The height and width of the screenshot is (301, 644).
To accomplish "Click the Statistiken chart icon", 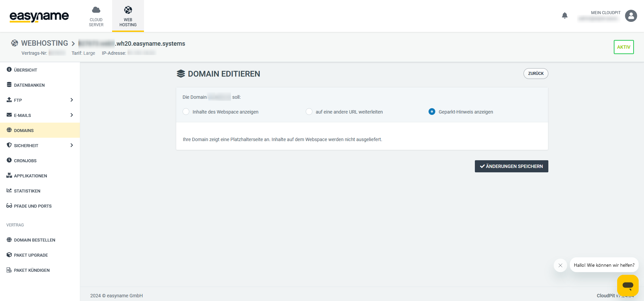I will pos(9,190).
